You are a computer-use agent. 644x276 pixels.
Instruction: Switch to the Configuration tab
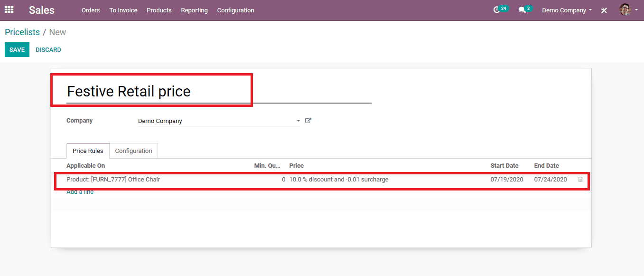coord(134,151)
